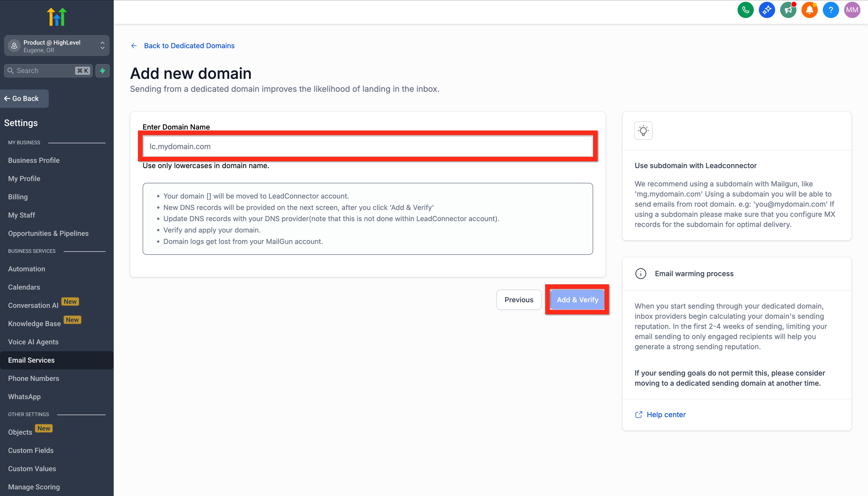Open the blue AI sparkle icon
The height and width of the screenshot is (496, 868).
(767, 10)
